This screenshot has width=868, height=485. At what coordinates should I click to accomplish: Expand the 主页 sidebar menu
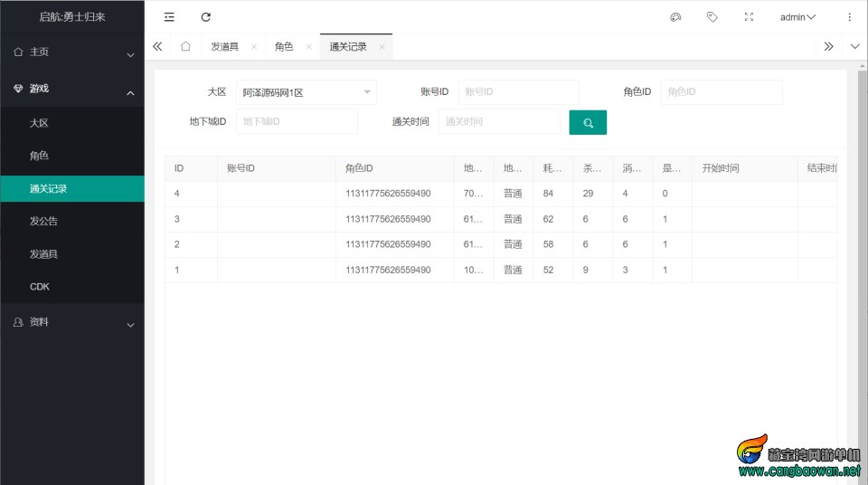tap(72, 52)
